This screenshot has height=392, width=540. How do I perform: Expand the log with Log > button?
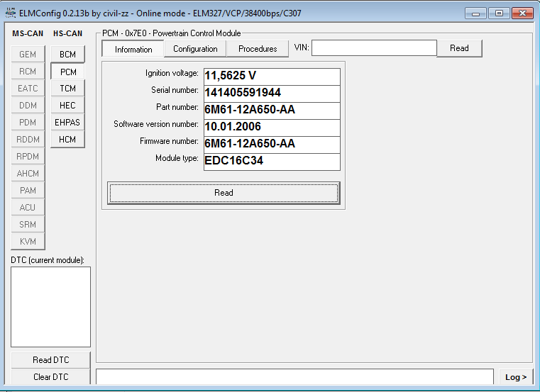tap(515, 377)
